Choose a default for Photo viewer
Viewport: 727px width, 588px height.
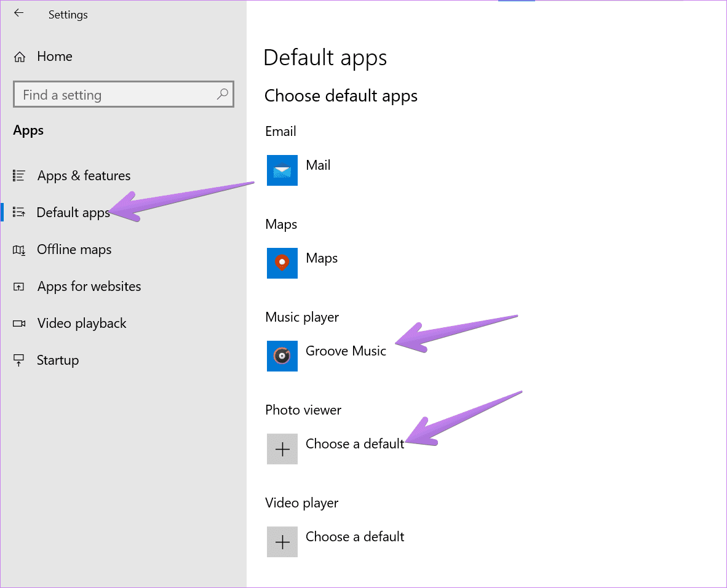point(355,444)
